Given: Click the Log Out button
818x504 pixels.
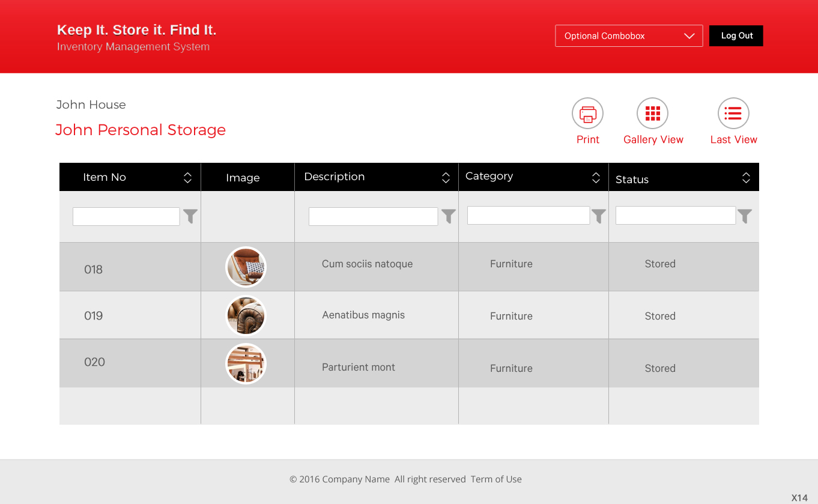Looking at the screenshot, I should pos(736,36).
